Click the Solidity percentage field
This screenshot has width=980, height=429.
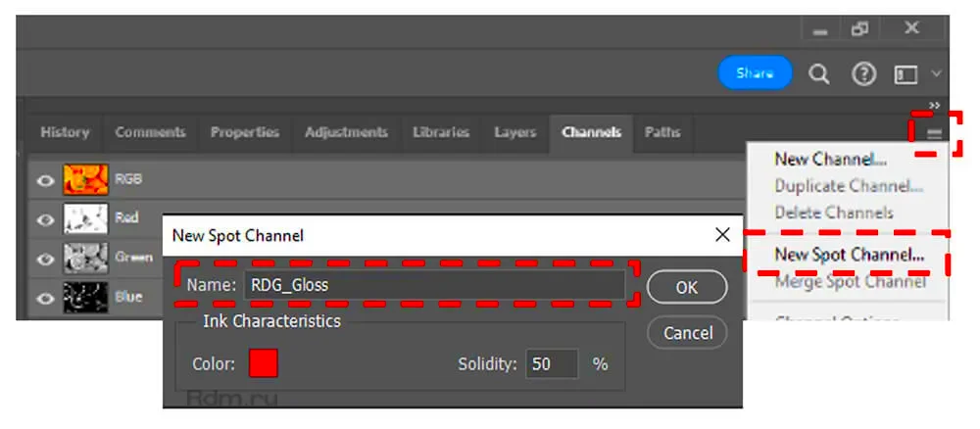pyautogui.click(x=551, y=364)
